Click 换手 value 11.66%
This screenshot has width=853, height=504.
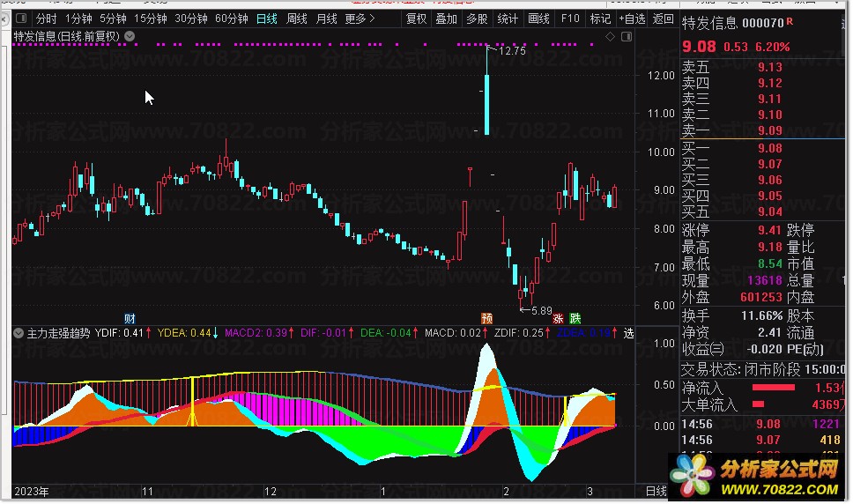tap(761, 315)
